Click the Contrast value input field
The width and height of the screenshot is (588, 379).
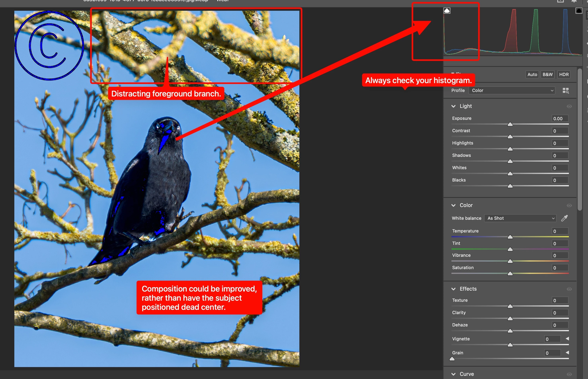(x=560, y=131)
